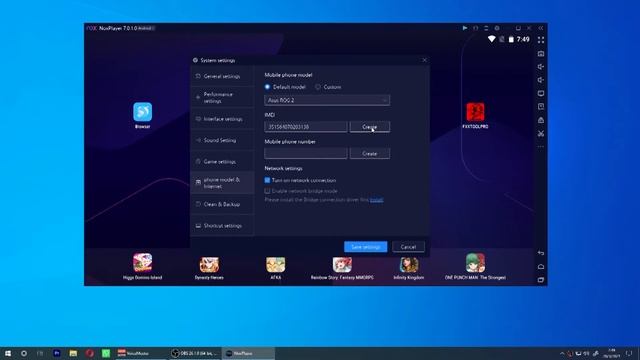Toggle Enable network bridge mode checkbox

[267, 191]
